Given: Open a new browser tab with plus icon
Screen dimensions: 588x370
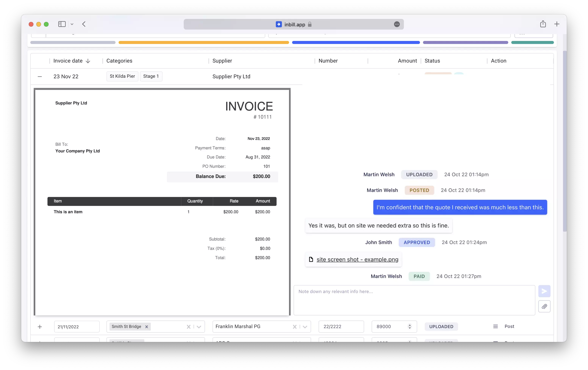Looking at the screenshot, I should pyautogui.click(x=557, y=24).
